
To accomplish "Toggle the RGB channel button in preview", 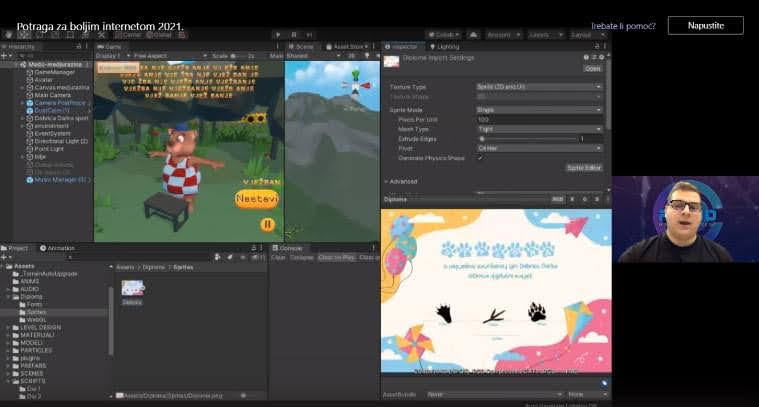I will [558, 199].
